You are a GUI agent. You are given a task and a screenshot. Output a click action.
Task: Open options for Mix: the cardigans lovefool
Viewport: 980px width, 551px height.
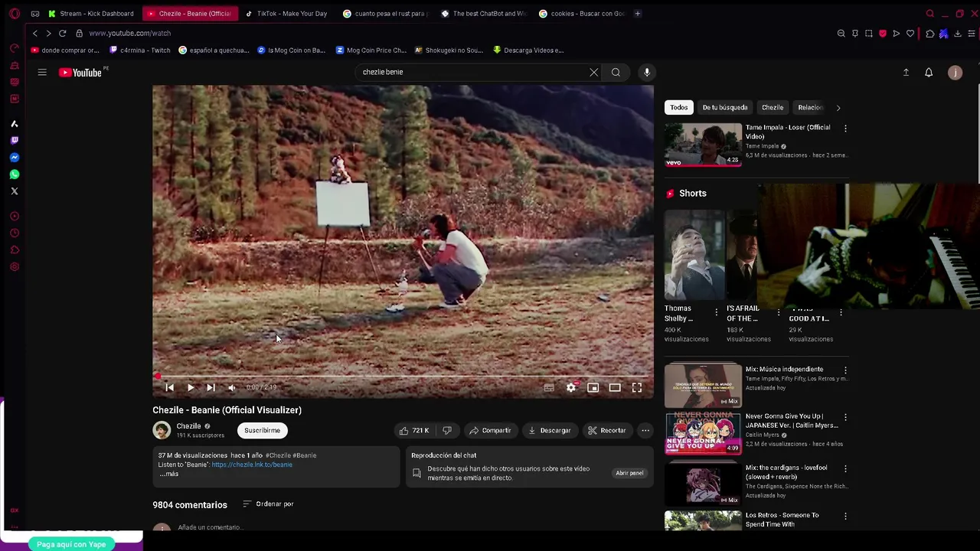coord(845,468)
